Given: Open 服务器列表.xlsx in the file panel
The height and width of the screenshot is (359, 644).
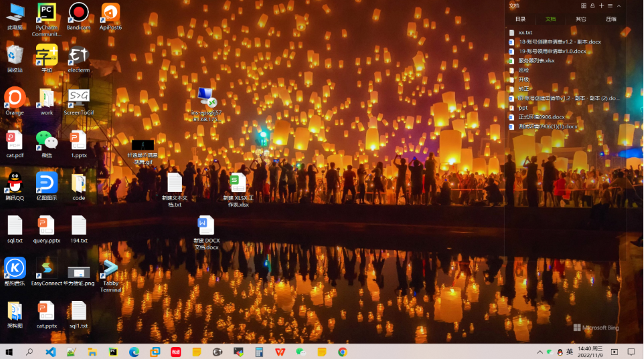Looking at the screenshot, I should point(536,60).
